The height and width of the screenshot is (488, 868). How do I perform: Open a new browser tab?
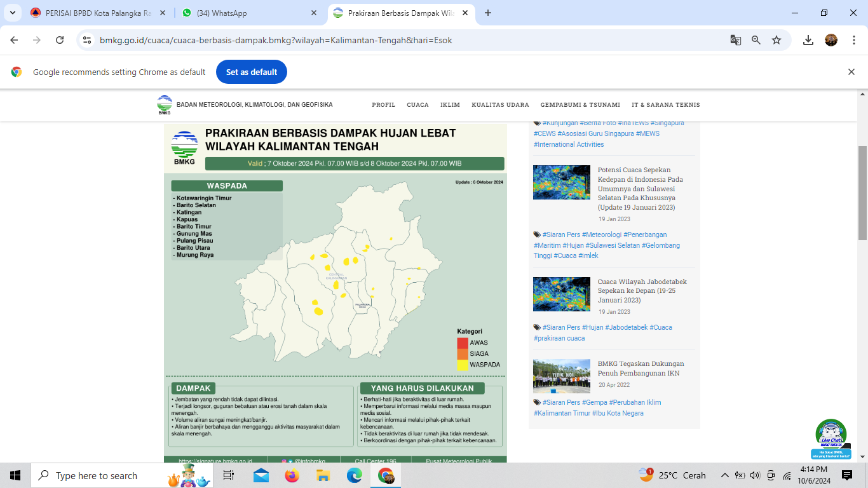pyautogui.click(x=488, y=13)
